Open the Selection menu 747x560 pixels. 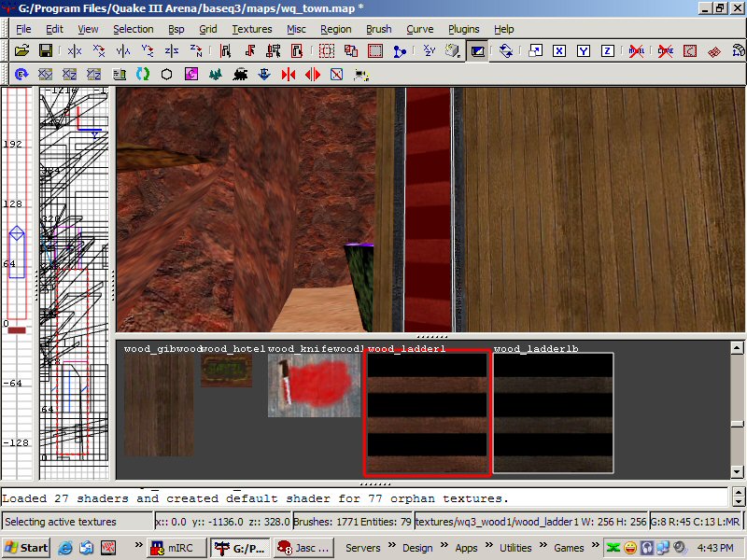pyautogui.click(x=134, y=29)
